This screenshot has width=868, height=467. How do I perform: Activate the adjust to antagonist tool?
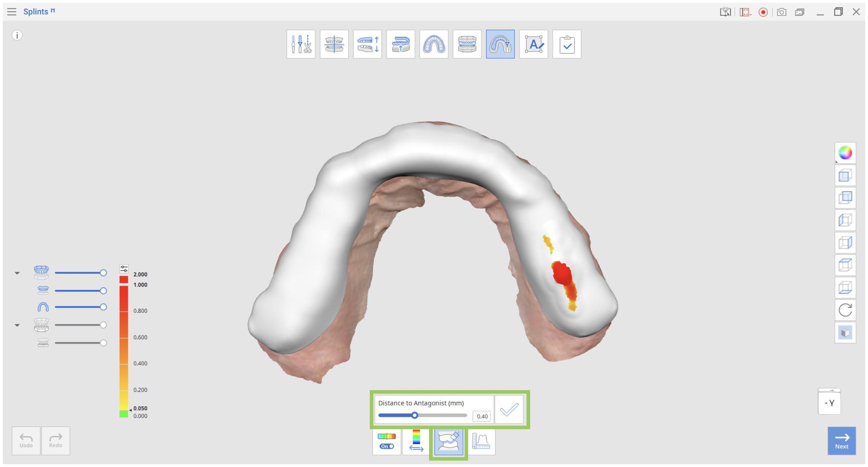[448, 442]
